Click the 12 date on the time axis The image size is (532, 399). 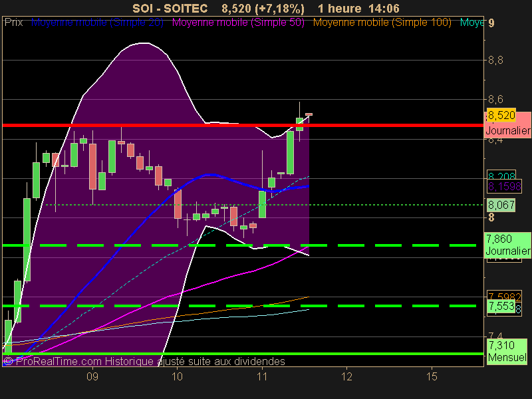346,376
